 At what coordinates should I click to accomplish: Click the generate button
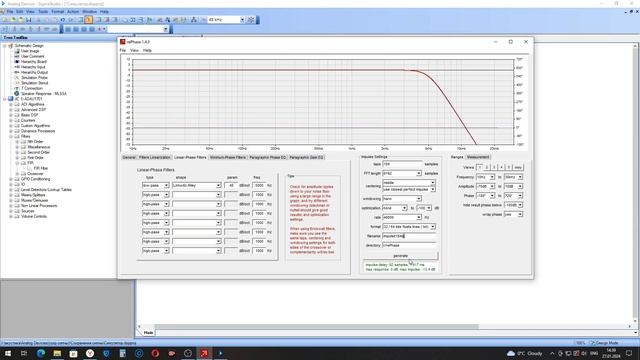pos(400,256)
